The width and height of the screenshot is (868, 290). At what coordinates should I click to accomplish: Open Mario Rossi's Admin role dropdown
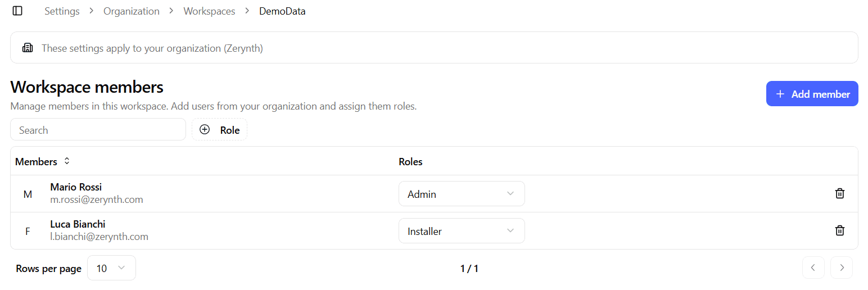coord(461,194)
